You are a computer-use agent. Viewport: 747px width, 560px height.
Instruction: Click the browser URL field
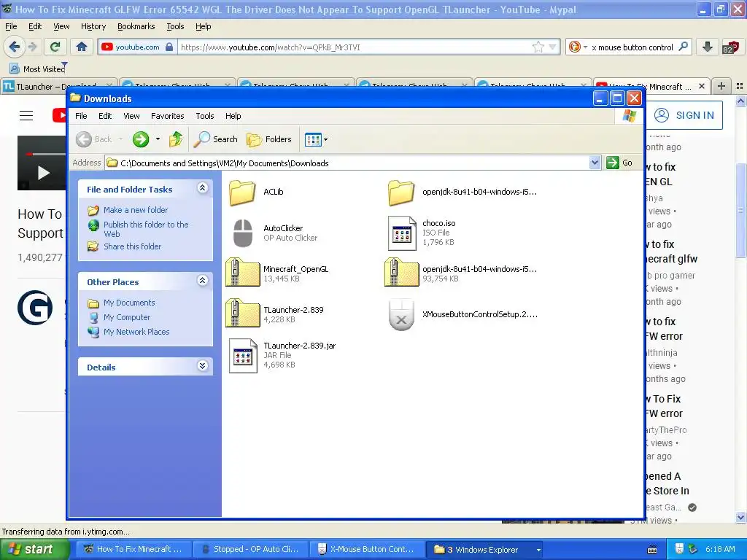(355, 47)
